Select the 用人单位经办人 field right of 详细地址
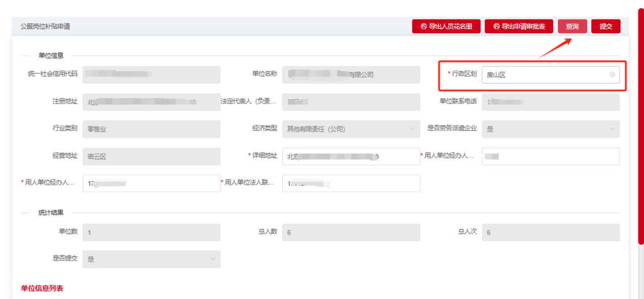The height and width of the screenshot is (299, 644). (550, 156)
